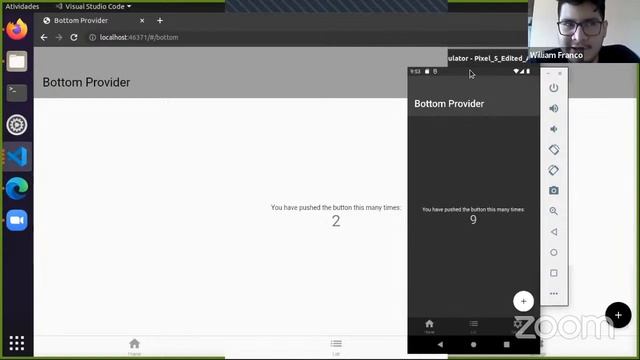Click William Franco webcam thumbnail
Screen dimensions: 640x360
click(584, 31)
